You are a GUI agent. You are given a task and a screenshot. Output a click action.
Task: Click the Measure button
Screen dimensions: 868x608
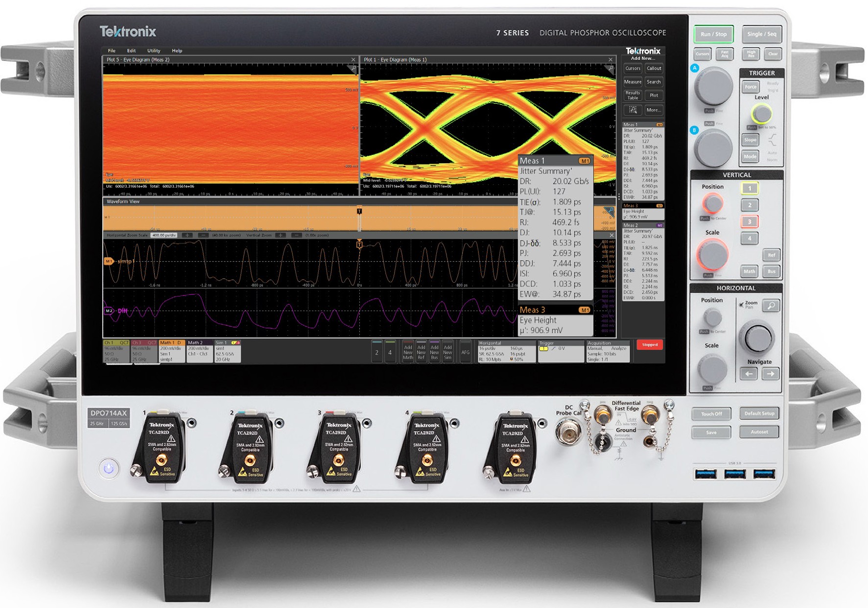coord(633,82)
